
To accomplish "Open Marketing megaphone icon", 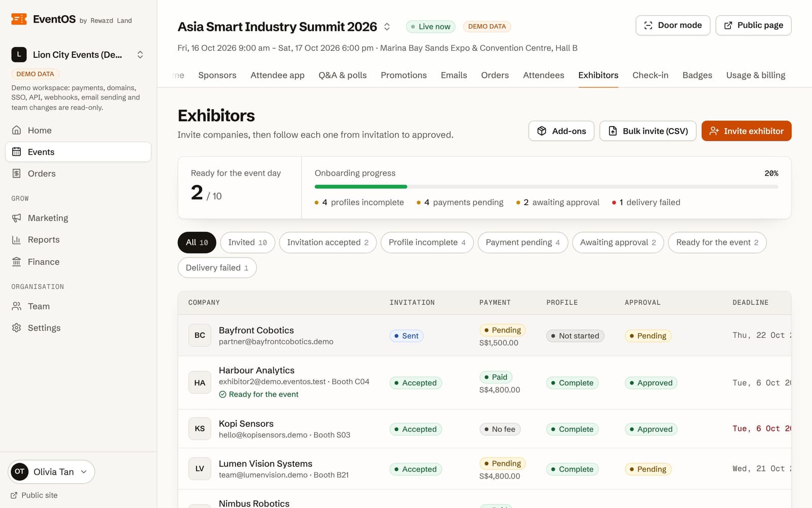I will [x=17, y=218].
